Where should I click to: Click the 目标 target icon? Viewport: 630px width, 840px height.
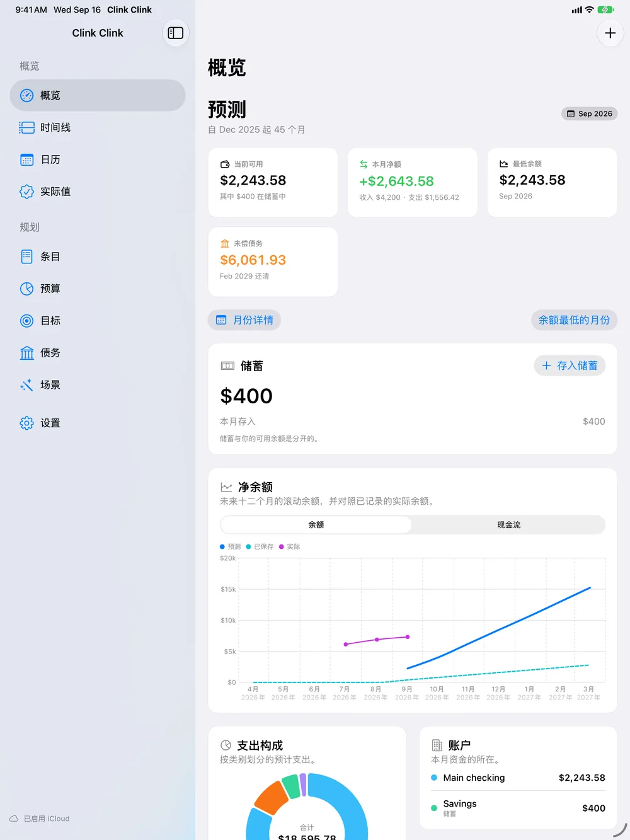(x=26, y=321)
